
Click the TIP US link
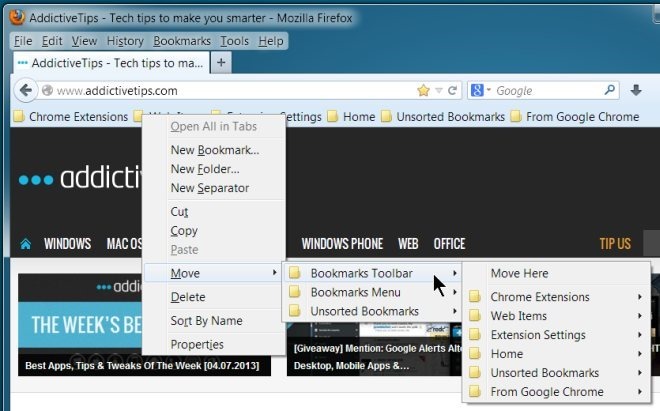point(615,244)
